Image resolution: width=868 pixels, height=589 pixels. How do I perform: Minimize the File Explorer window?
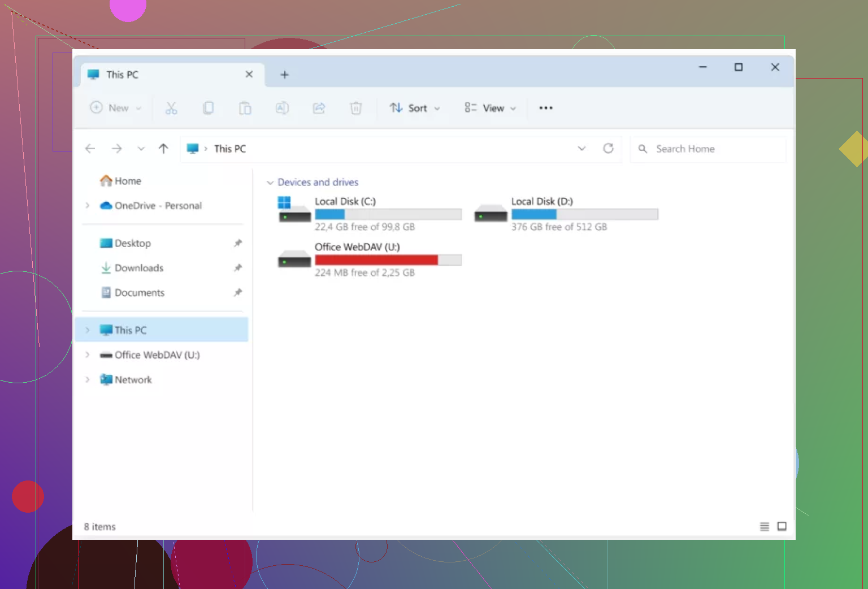click(x=703, y=67)
